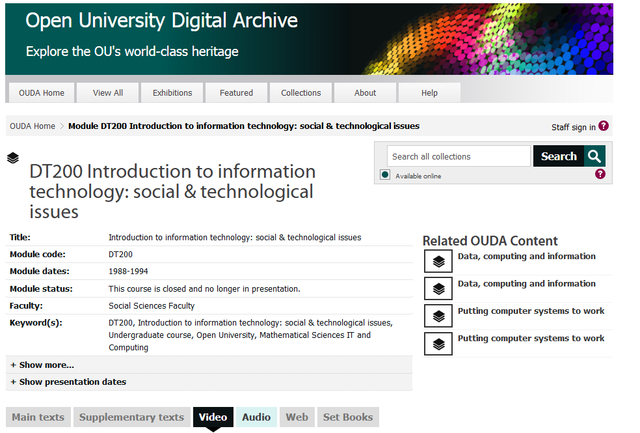Open the second Data, computing and information stack icon

[438, 289]
